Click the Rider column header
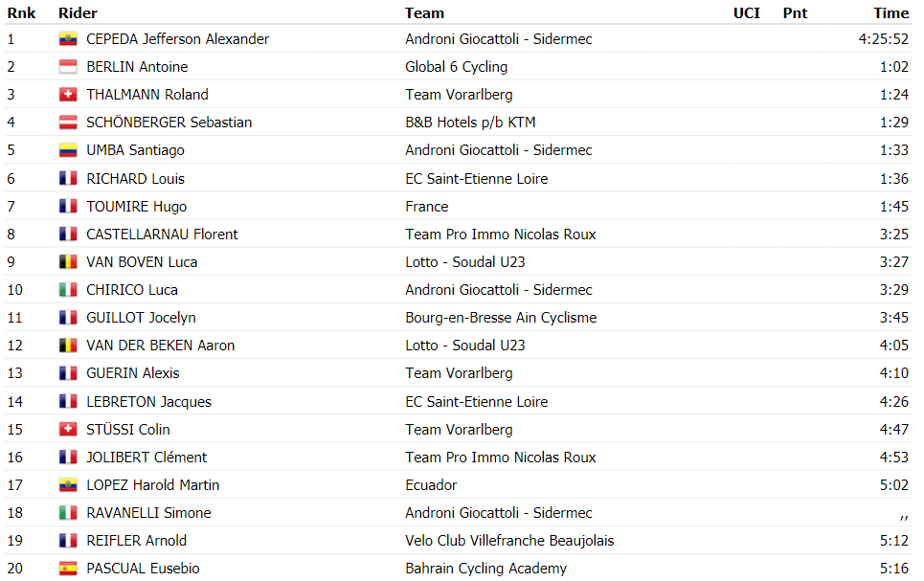Viewport: 924px width, 581px height. click(78, 13)
